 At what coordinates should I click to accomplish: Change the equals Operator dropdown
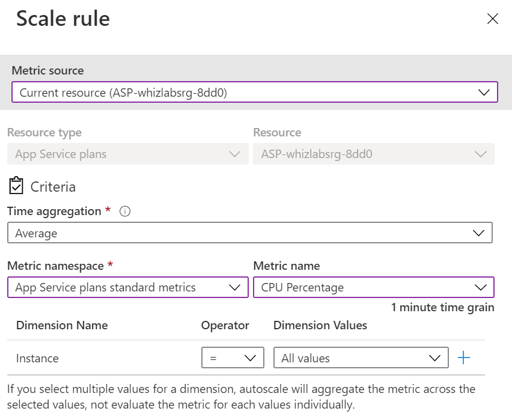click(233, 358)
